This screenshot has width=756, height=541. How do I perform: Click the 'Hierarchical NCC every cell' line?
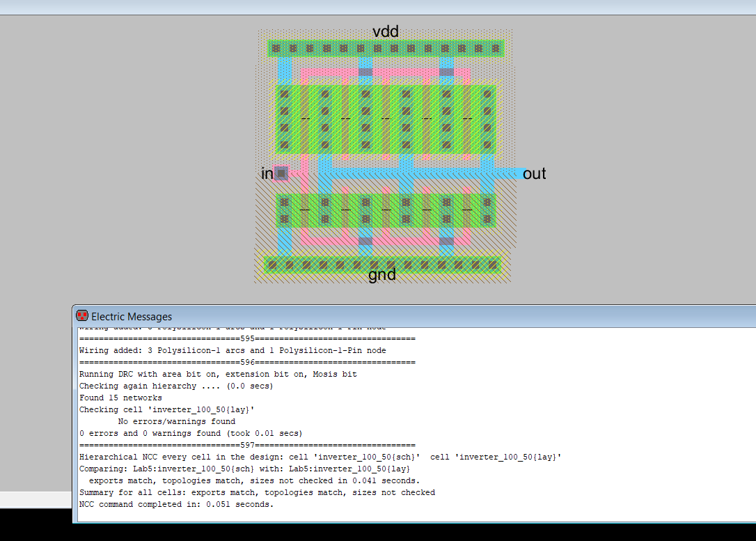(x=320, y=457)
